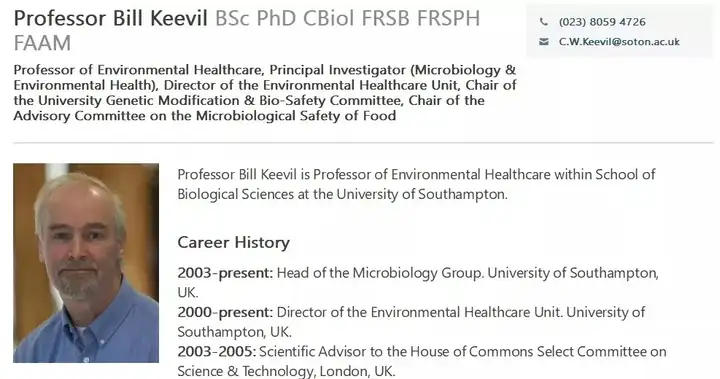Click the 2003-present Head of Microbiology Group entry

point(418,283)
